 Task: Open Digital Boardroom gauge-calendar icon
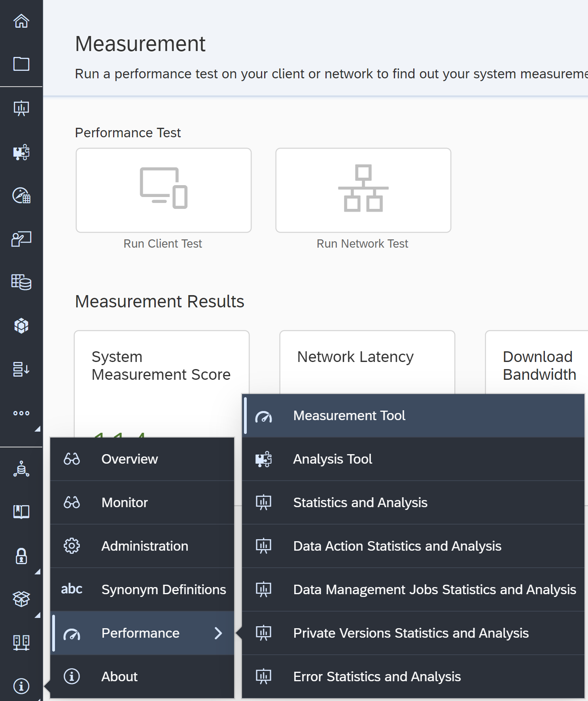pyautogui.click(x=21, y=195)
